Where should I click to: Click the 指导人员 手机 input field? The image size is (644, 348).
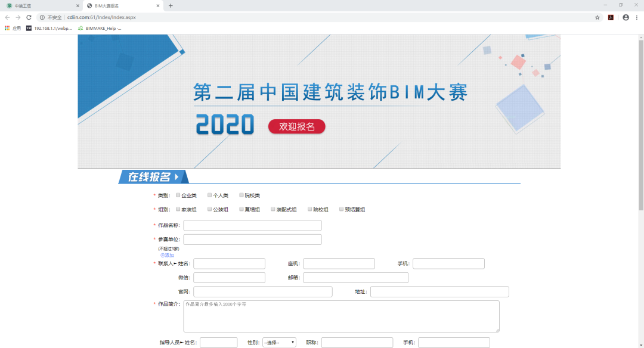454,343
